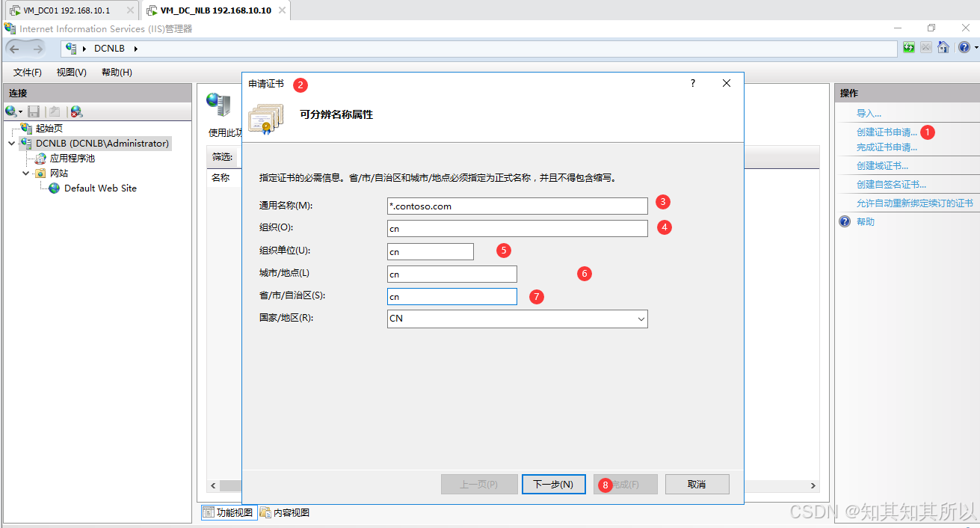Screen dimensions: 980x528
Task: Select the 起始页 icon in the connections tree
Action: pos(27,129)
